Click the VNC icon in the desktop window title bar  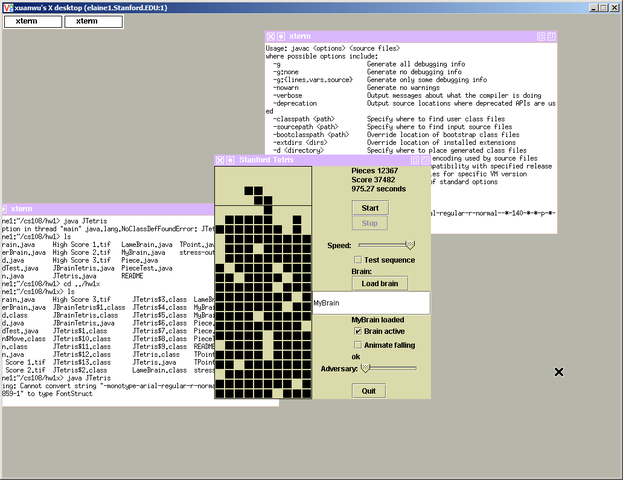coord(7,8)
